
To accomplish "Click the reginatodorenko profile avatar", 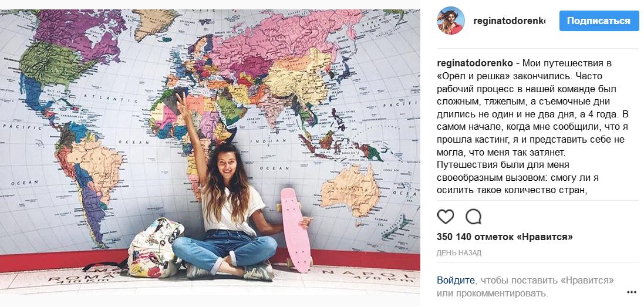I will pyautogui.click(x=450, y=21).
